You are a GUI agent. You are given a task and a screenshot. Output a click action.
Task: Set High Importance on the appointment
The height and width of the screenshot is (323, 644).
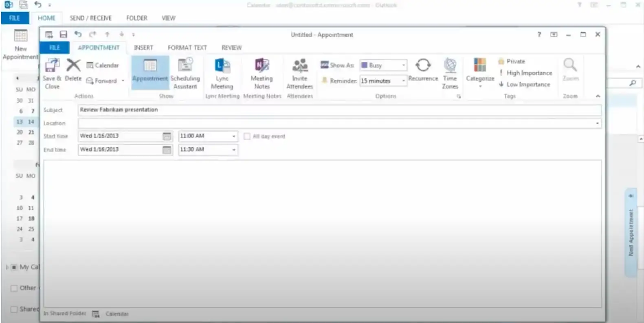[529, 73]
